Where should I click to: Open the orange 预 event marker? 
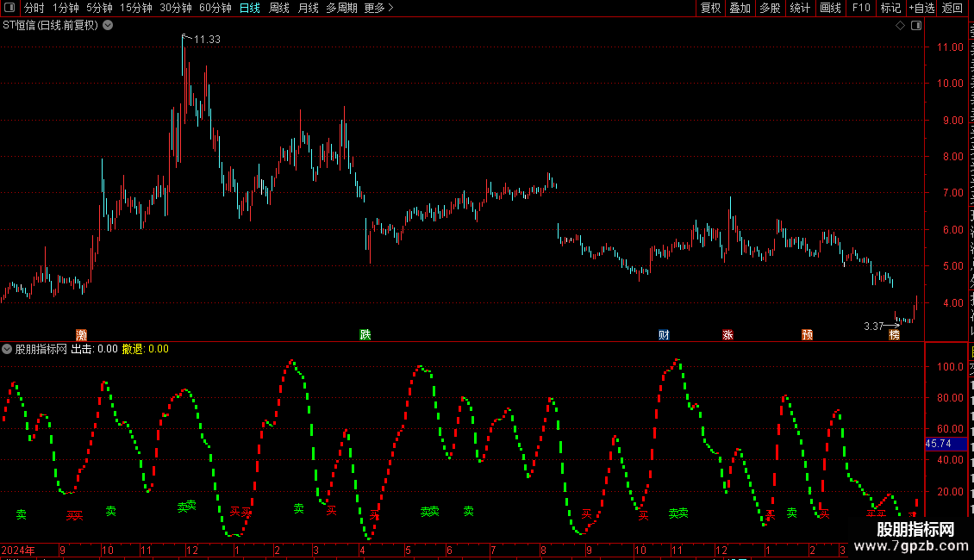coord(808,334)
